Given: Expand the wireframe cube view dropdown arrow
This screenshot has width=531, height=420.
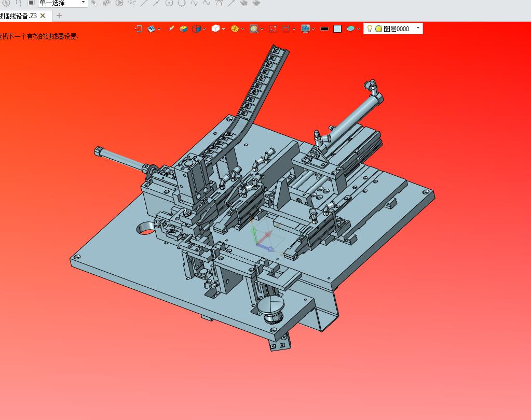Looking at the screenshot, I should [x=204, y=29].
